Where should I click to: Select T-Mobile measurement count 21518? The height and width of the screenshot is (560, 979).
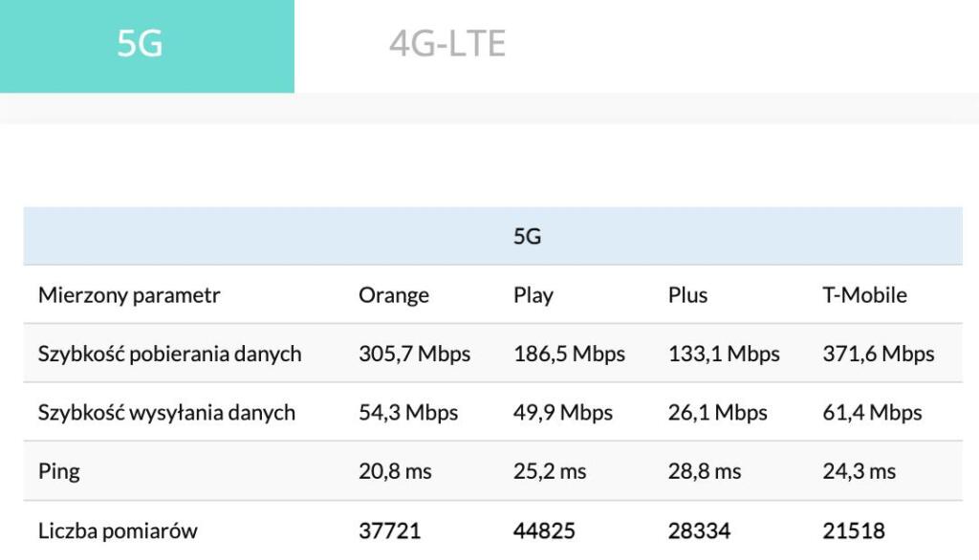tap(854, 530)
